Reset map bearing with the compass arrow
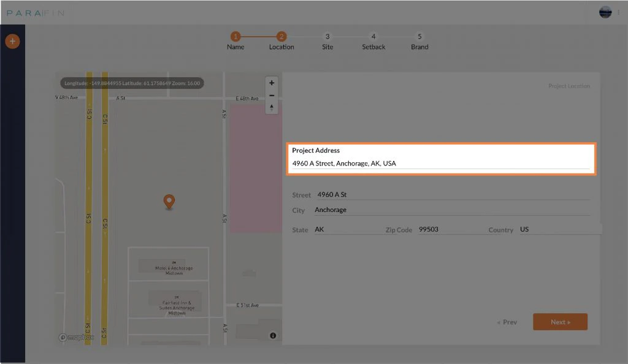Image resolution: width=628 pixels, height=364 pixels. pos(271,107)
